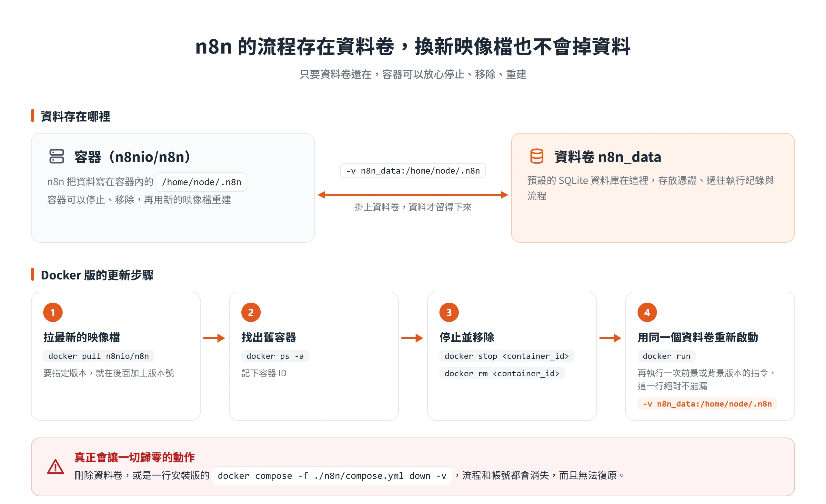The image size is (826, 504).
Task: Click the orange code -v n8n_data:/home/node/.n8n in step 4
Action: pyautogui.click(x=707, y=404)
